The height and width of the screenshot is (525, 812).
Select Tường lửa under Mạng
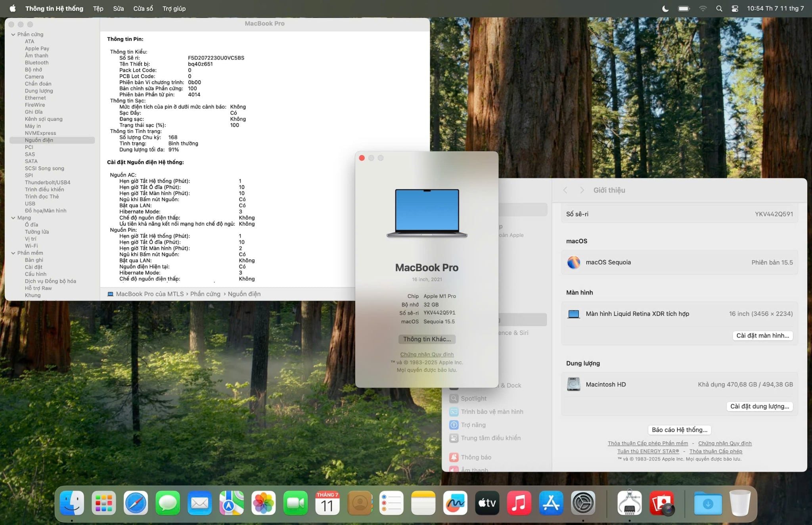[x=37, y=232]
